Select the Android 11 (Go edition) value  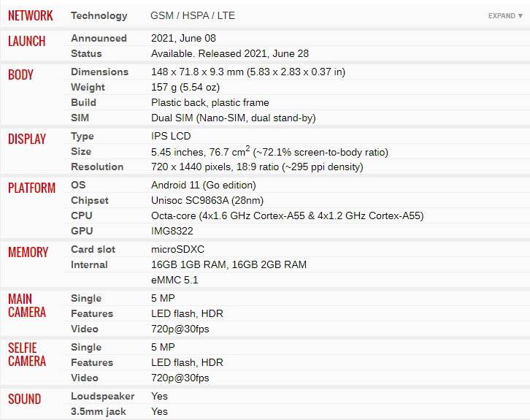[x=204, y=186]
